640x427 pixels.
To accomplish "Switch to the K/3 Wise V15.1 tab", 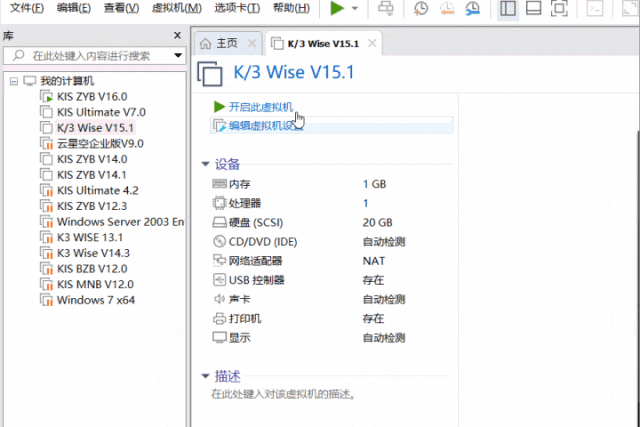I will coord(323,44).
